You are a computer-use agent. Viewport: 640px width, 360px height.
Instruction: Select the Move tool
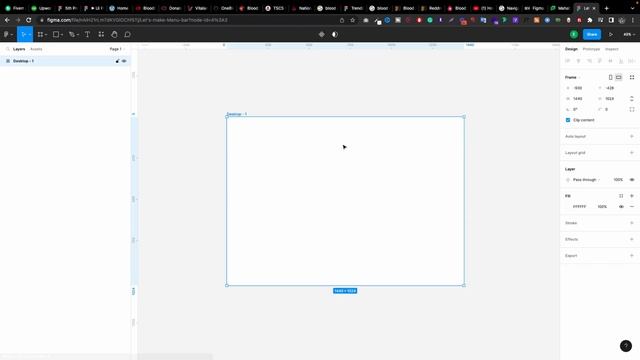coord(23,35)
